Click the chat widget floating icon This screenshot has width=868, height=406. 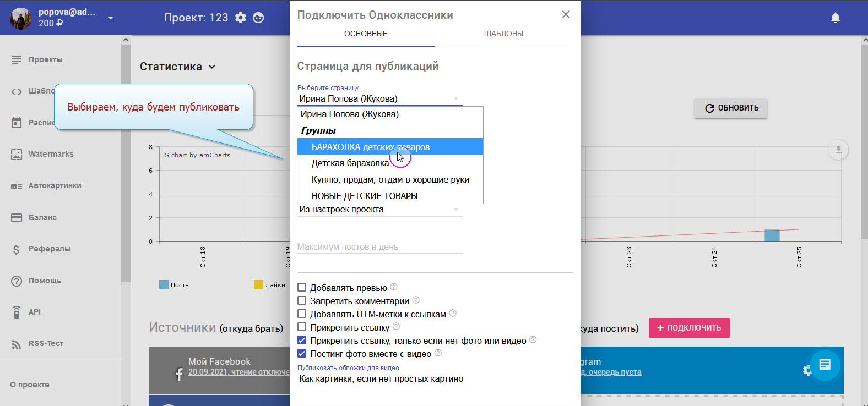pyautogui.click(x=824, y=364)
